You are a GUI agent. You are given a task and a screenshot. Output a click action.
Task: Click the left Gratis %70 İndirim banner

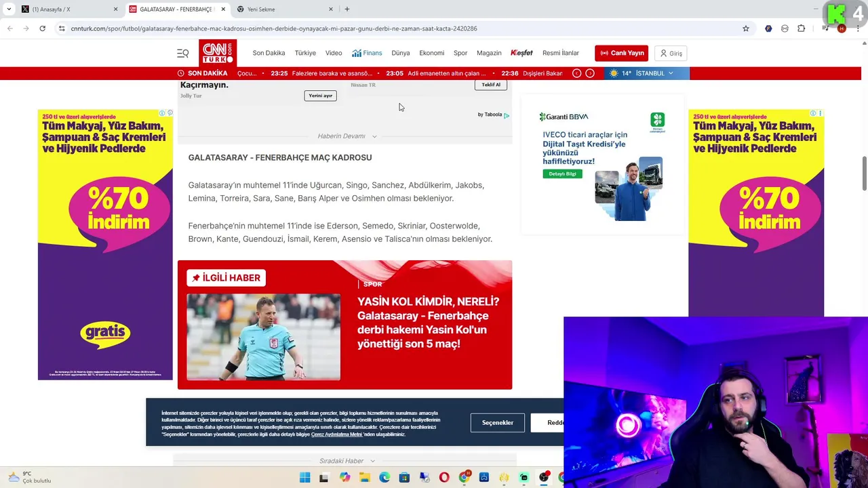105,245
